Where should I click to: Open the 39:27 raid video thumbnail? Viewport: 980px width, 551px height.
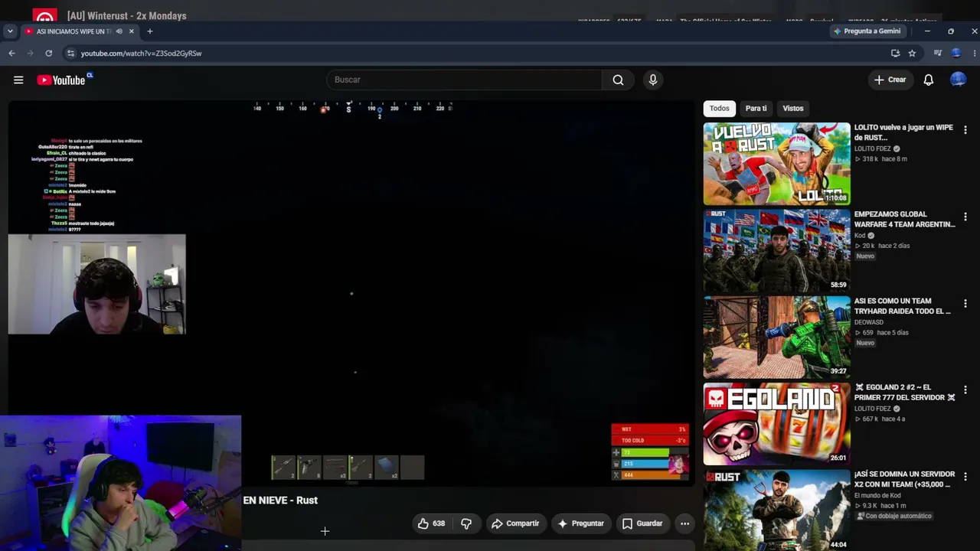[x=776, y=337]
